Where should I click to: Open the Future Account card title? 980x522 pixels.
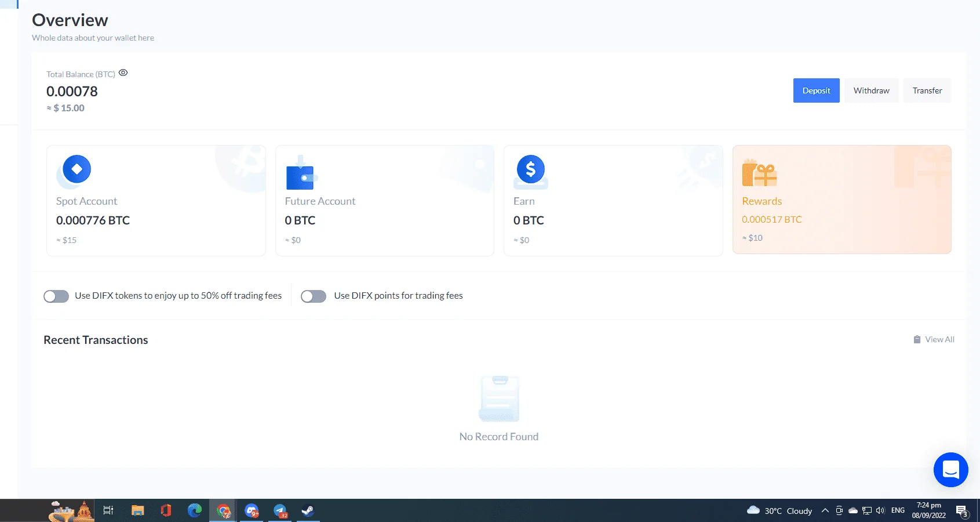click(320, 201)
